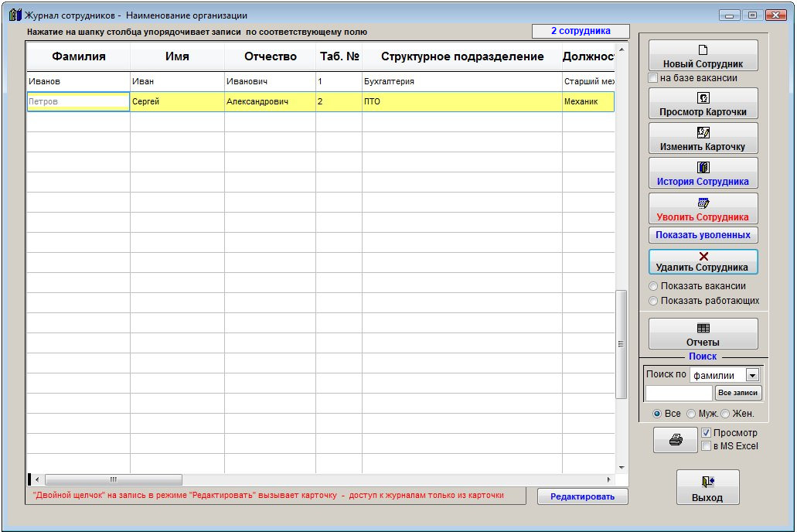Uncheck the 'Просмотр' checkbox
Viewport: 797px width, 532px height.
(706, 433)
